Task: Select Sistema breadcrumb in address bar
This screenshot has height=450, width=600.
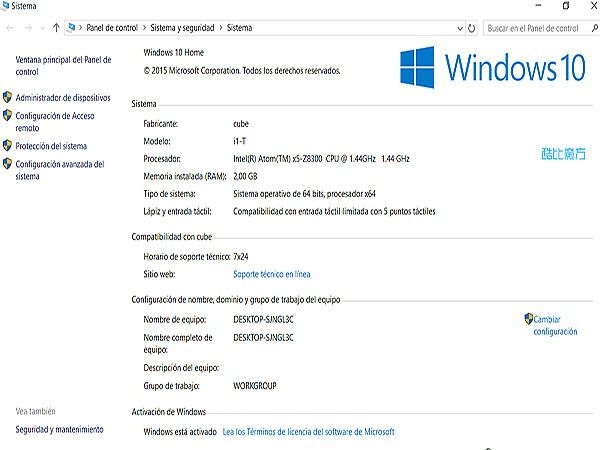Action: point(240,28)
